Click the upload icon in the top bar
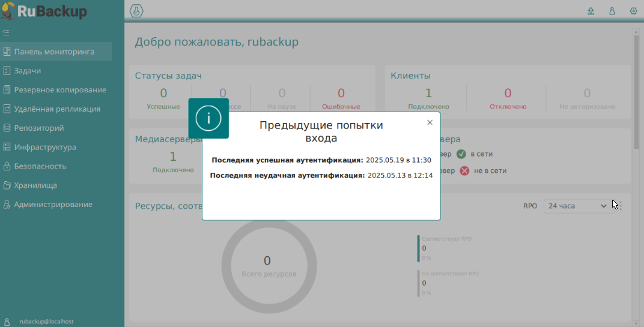This screenshot has height=327, width=644. (591, 11)
